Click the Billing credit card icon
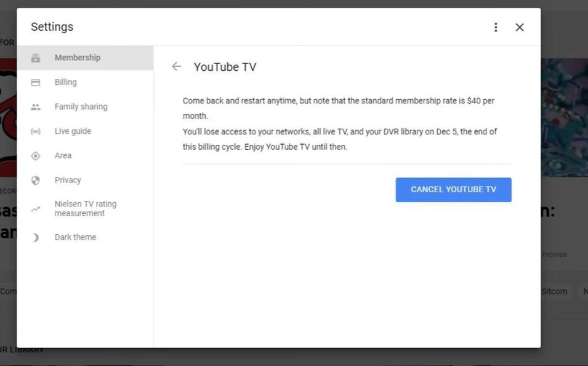Screen dimensions: 588x366 (x=36, y=83)
